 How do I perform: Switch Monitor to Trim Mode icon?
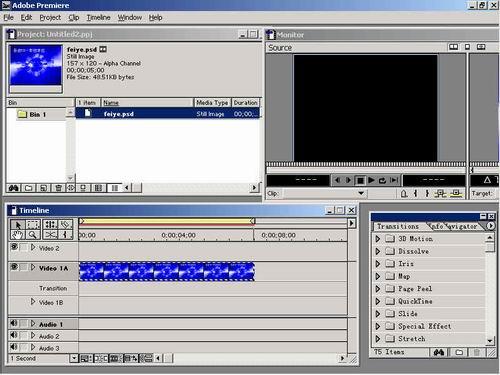coord(481,47)
